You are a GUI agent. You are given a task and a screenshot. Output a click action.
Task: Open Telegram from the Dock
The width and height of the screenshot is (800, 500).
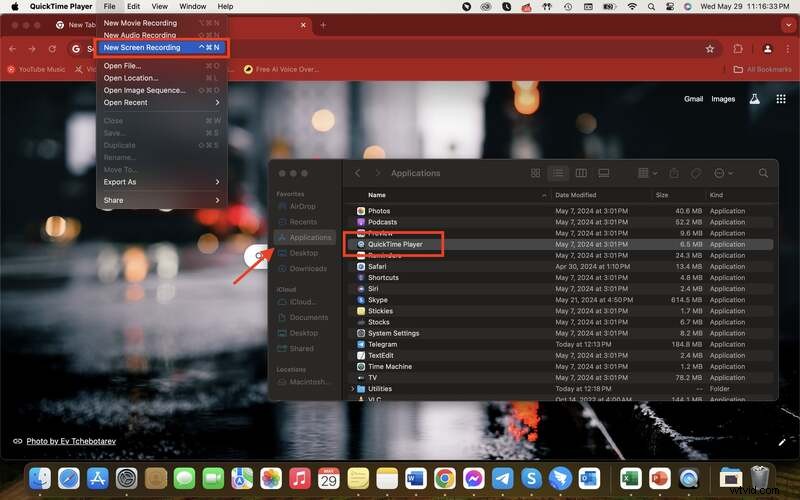pos(503,479)
